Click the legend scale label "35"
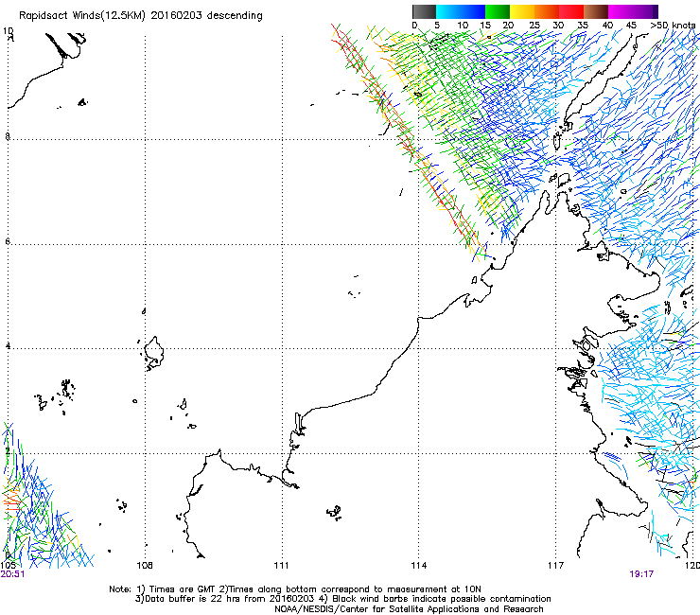Viewport: 700px width, 615px height. tap(583, 26)
